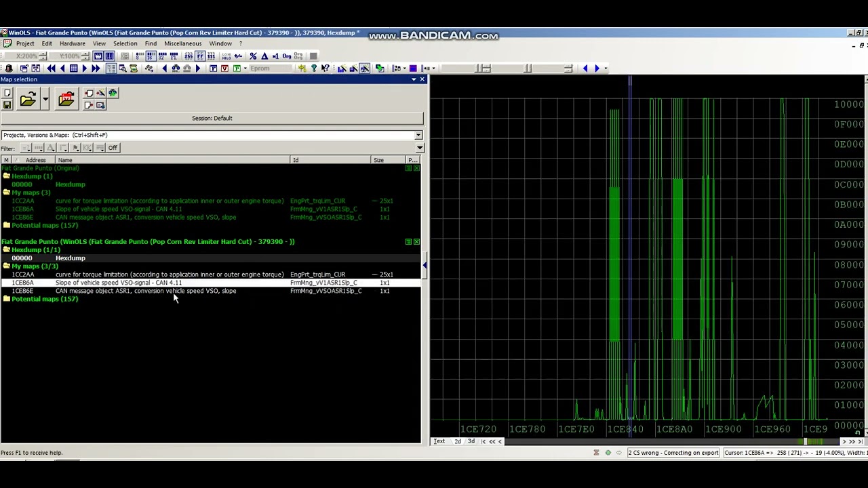Viewport: 868px width, 488px height.
Task: Open the Project menu
Action: [x=25, y=43]
